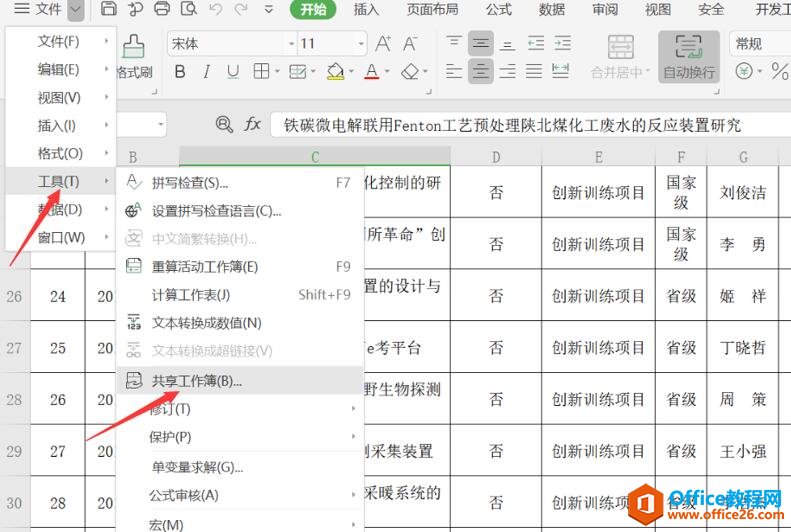Click the Print icon in quick access toolbar
The height and width of the screenshot is (532, 791).
pyautogui.click(x=161, y=10)
